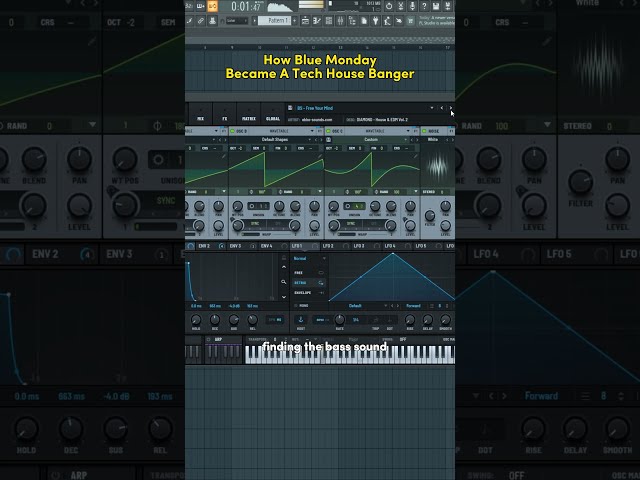
Task: Click the envelope REL knob
Action: coord(253,320)
